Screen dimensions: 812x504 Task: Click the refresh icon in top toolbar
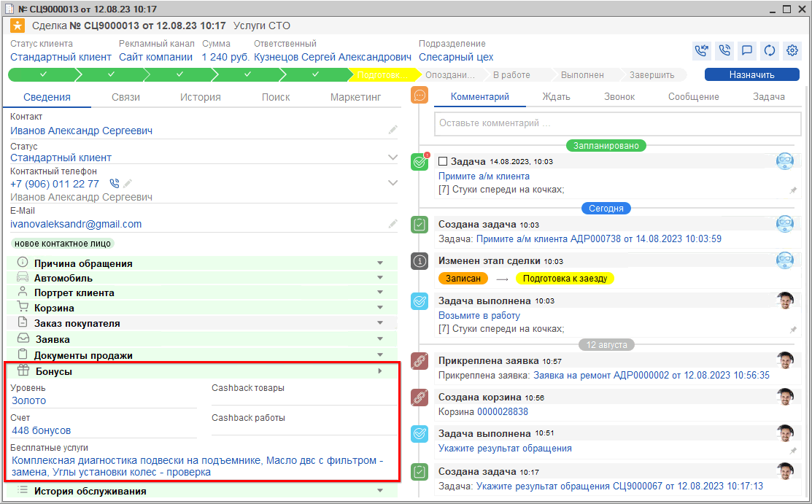[x=769, y=51]
